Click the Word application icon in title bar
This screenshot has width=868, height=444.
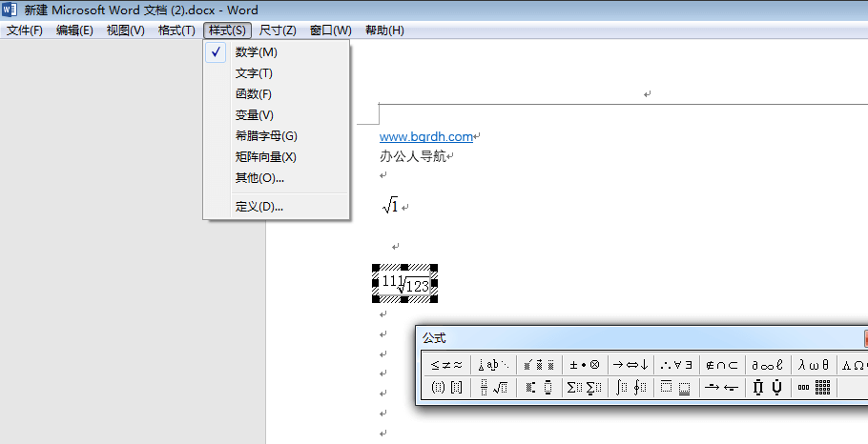pos(10,10)
